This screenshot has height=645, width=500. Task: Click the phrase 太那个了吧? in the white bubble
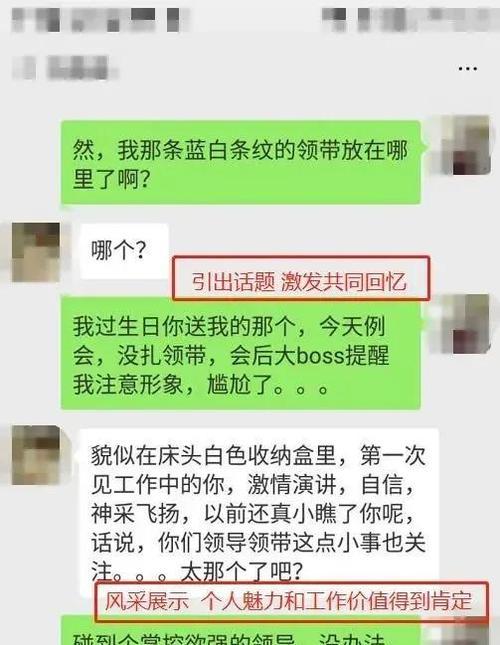coord(242,571)
